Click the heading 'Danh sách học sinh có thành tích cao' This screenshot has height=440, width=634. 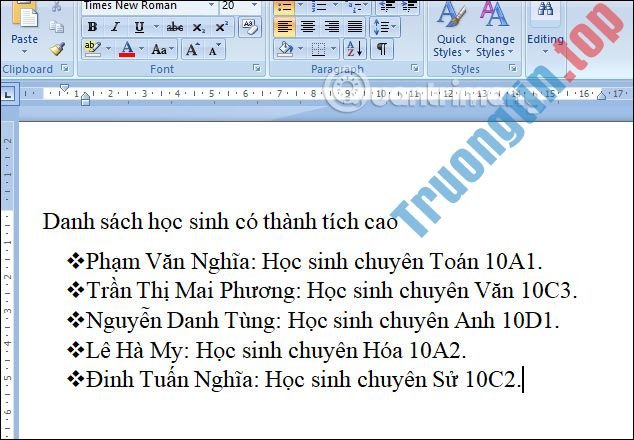[220, 222]
